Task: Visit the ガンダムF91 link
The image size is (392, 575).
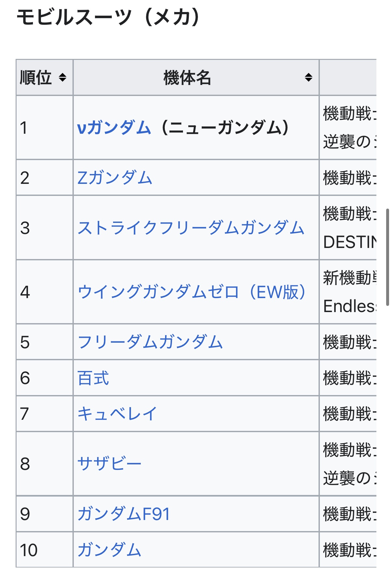Action: click(124, 514)
